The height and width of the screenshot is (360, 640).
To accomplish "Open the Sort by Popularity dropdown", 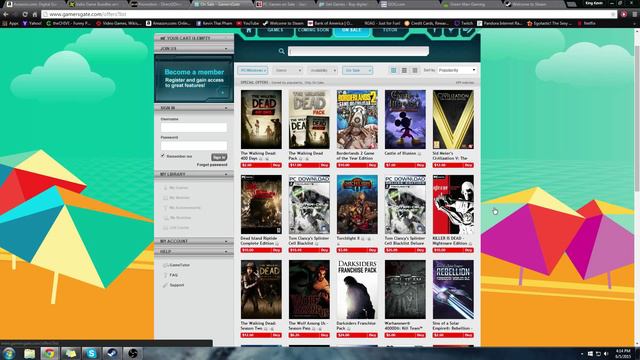I will pos(457,70).
